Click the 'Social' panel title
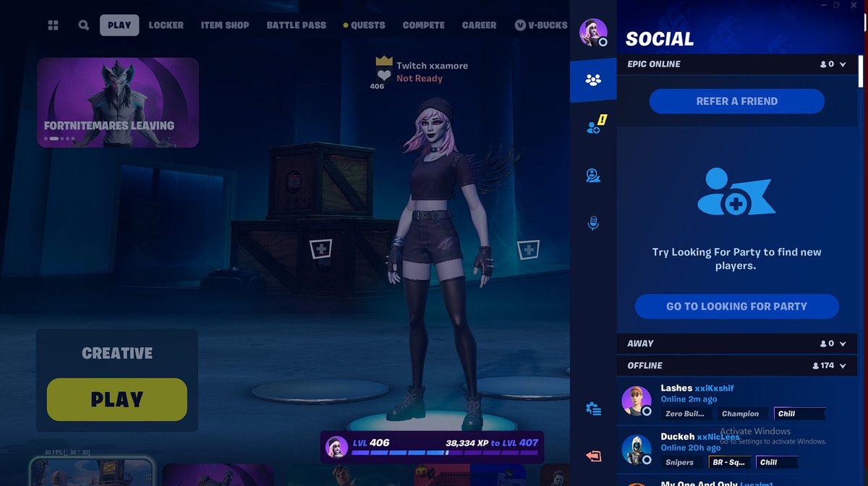868x486 pixels. (659, 39)
